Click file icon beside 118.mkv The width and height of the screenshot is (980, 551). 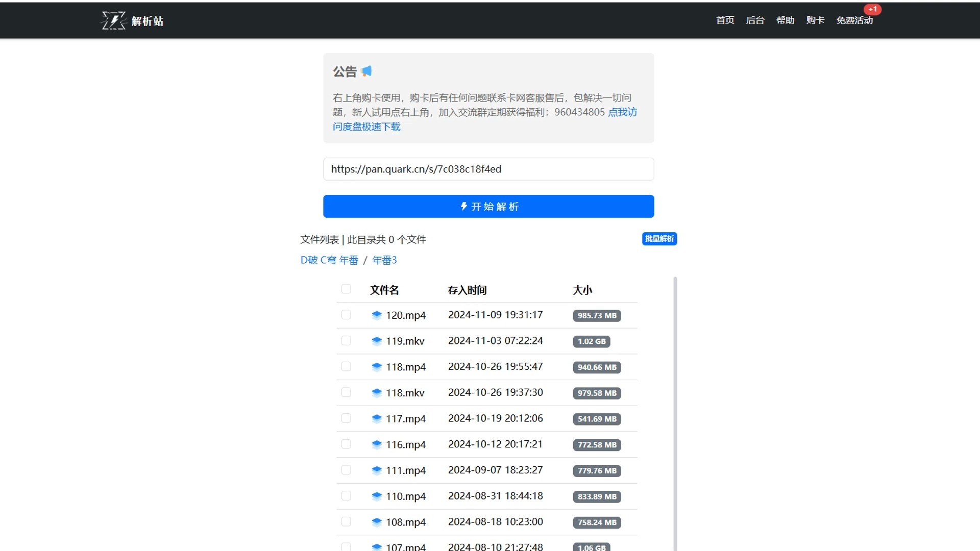[377, 392]
